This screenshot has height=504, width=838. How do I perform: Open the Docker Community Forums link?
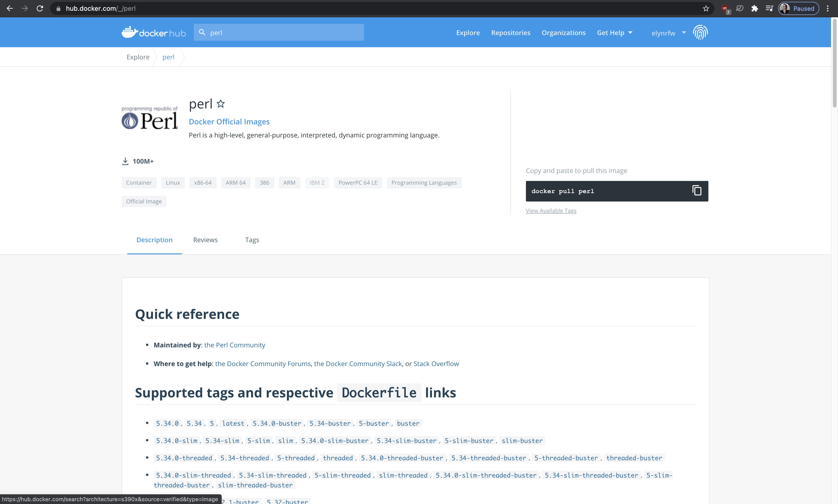[x=263, y=364]
